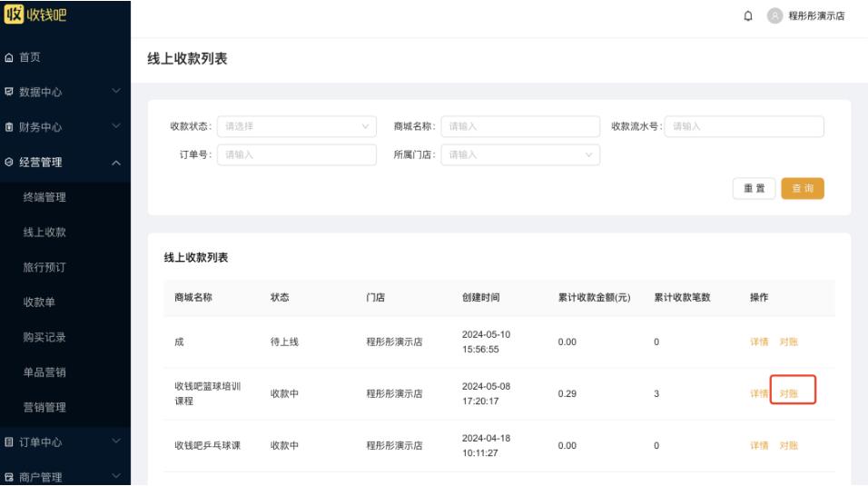
Task: Open 营销管理 submenu item
Action: (x=44, y=407)
